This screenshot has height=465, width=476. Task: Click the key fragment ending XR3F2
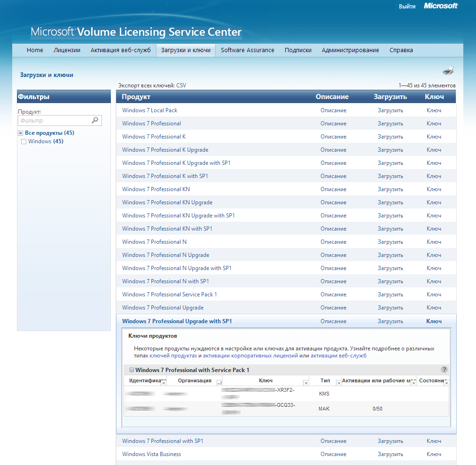(285, 390)
